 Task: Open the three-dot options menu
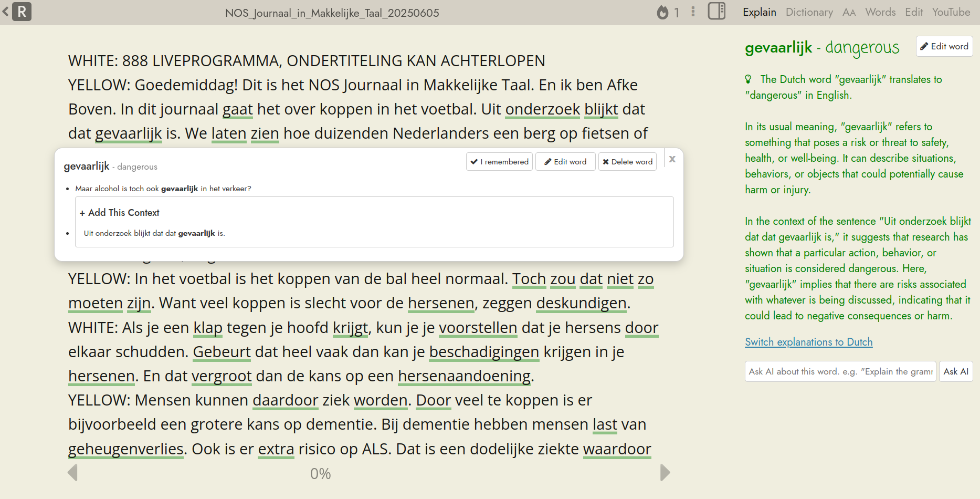(x=693, y=12)
